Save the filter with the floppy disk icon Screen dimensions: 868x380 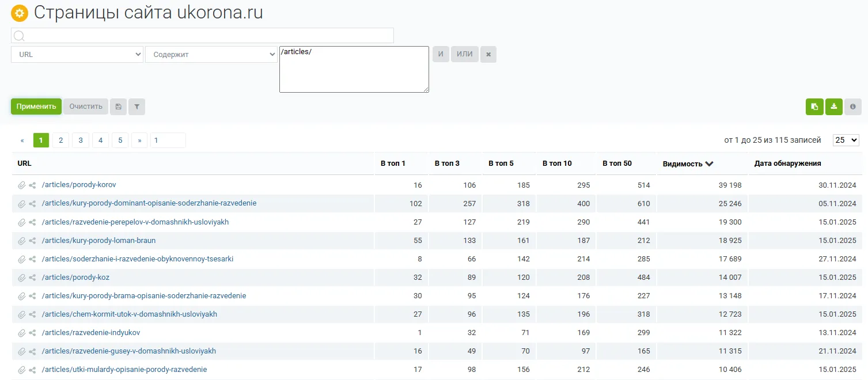(x=118, y=107)
